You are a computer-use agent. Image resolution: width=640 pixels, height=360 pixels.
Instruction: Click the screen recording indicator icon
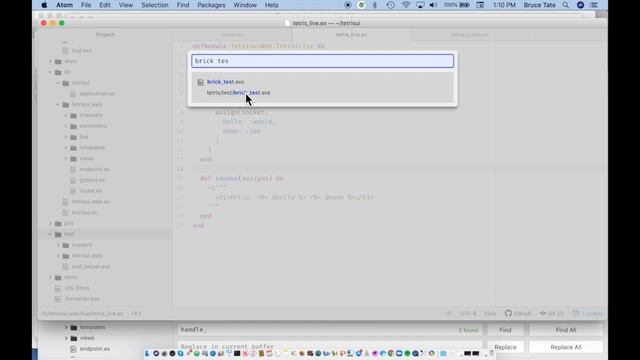348,5
